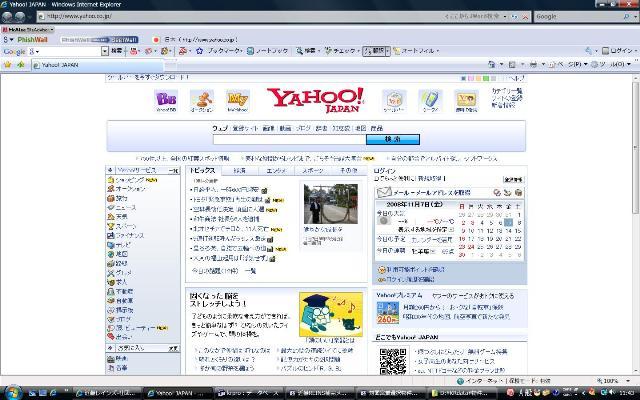The width and height of the screenshot is (640, 400).
Task: Click the Shopping icon in the services list
Action: coord(111,180)
